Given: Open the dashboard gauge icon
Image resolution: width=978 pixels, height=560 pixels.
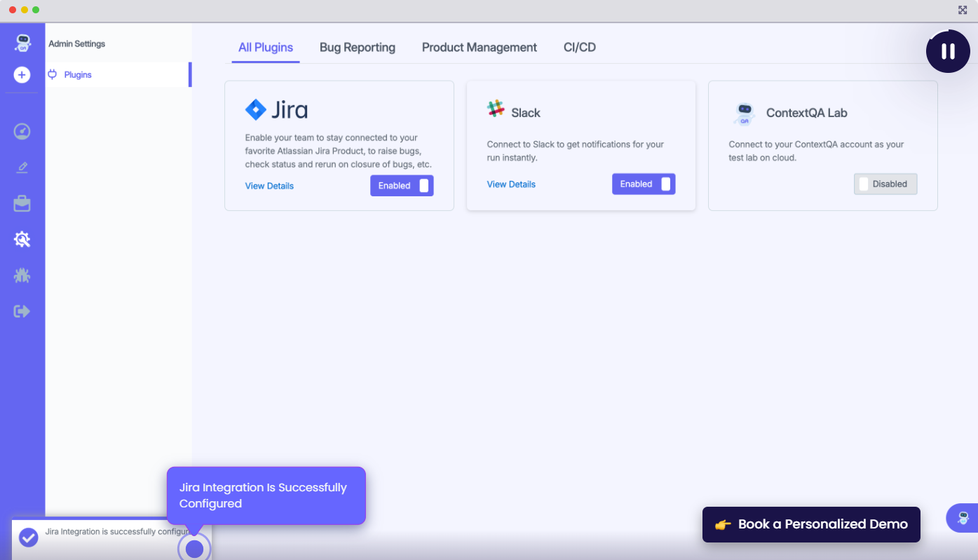Looking at the screenshot, I should point(22,131).
